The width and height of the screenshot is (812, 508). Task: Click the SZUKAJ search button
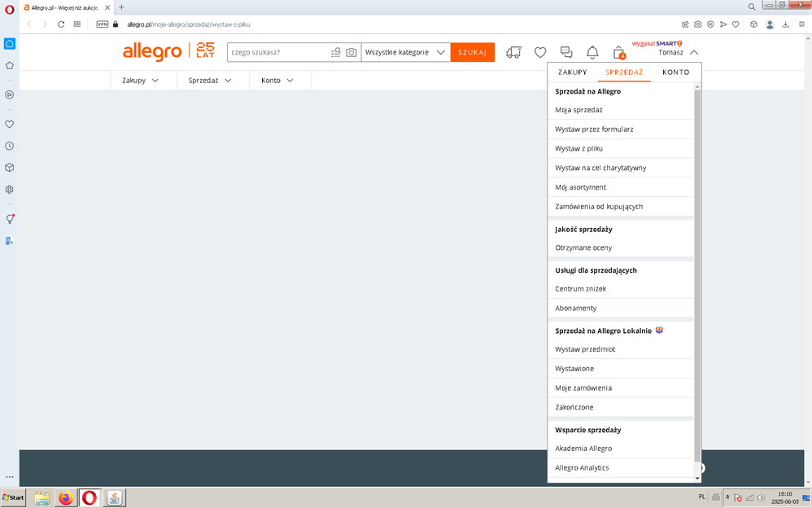pyautogui.click(x=472, y=52)
